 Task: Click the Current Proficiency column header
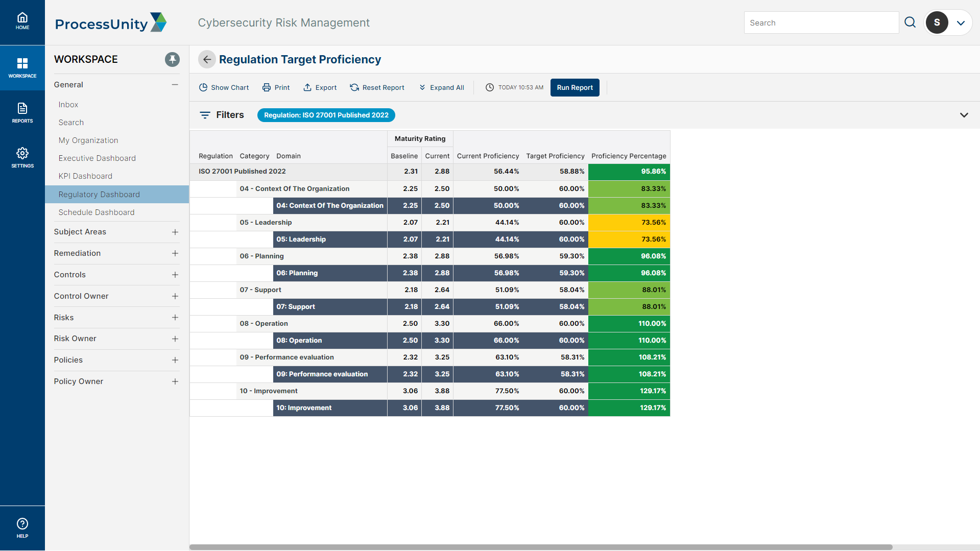click(488, 156)
